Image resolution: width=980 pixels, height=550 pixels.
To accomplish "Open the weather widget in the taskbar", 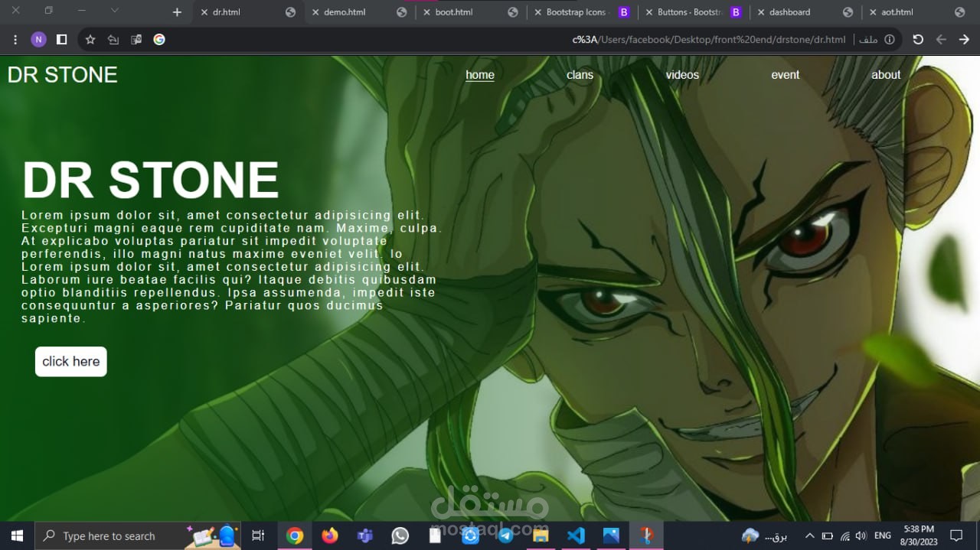I will (x=764, y=535).
